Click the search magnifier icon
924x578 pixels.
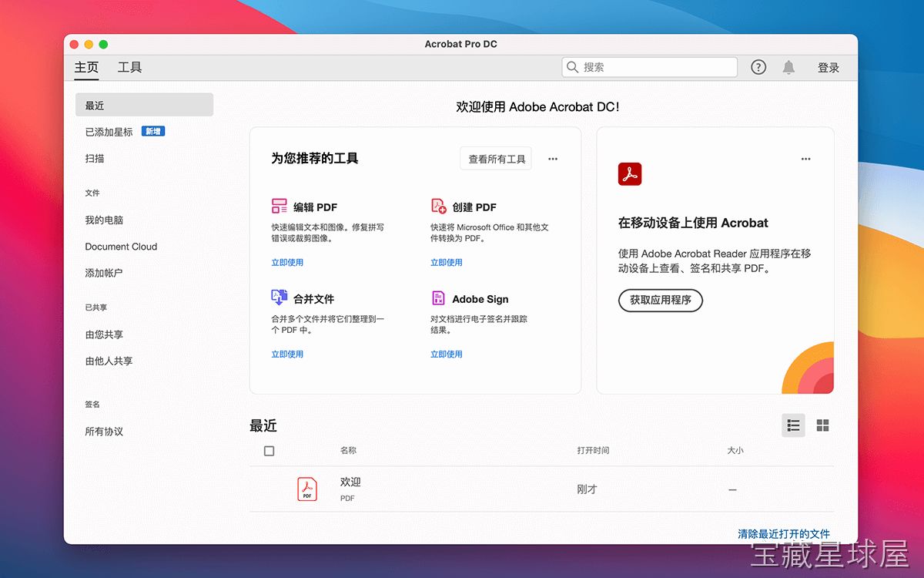point(572,67)
